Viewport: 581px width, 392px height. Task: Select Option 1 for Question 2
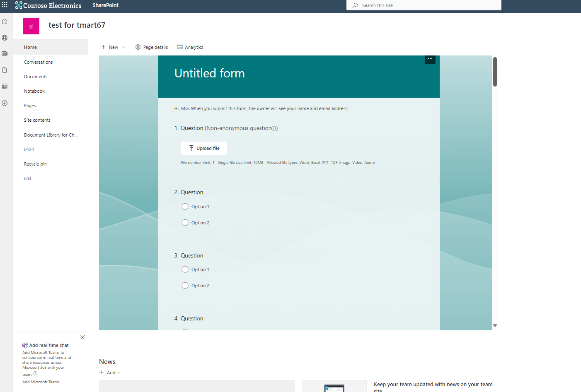(x=185, y=207)
